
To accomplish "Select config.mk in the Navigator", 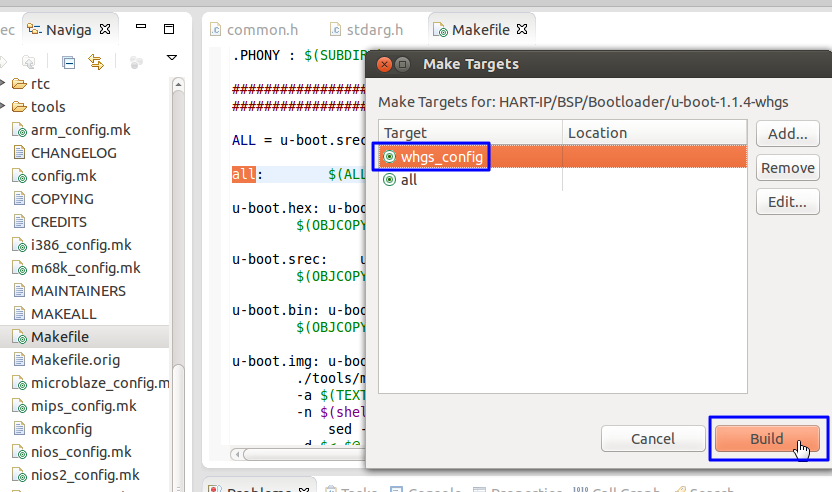I will coord(64,176).
